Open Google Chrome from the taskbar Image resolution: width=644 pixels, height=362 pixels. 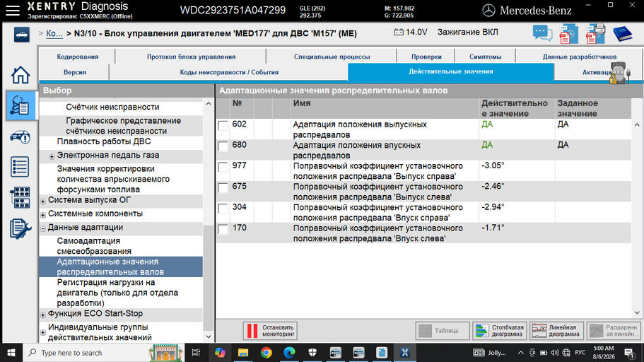[x=266, y=353]
